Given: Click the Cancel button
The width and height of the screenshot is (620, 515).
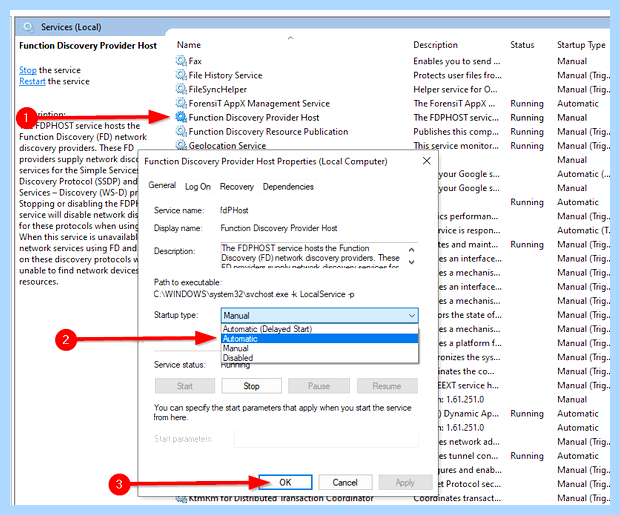Looking at the screenshot, I should (x=345, y=482).
